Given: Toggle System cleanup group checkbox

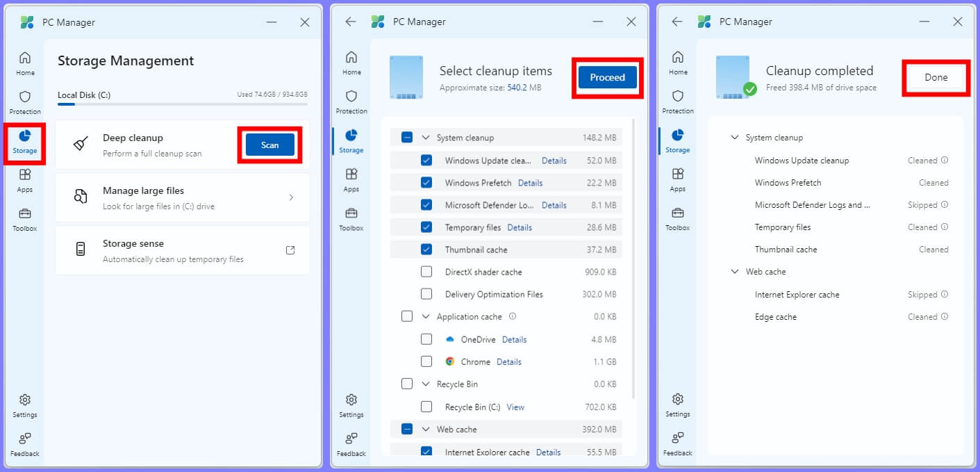Looking at the screenshot, I should [407, 138].
